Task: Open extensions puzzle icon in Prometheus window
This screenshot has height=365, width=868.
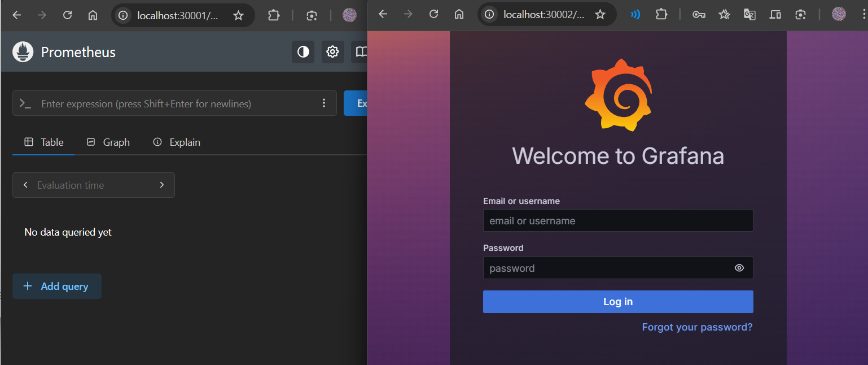Action: (x=274, y=15)
